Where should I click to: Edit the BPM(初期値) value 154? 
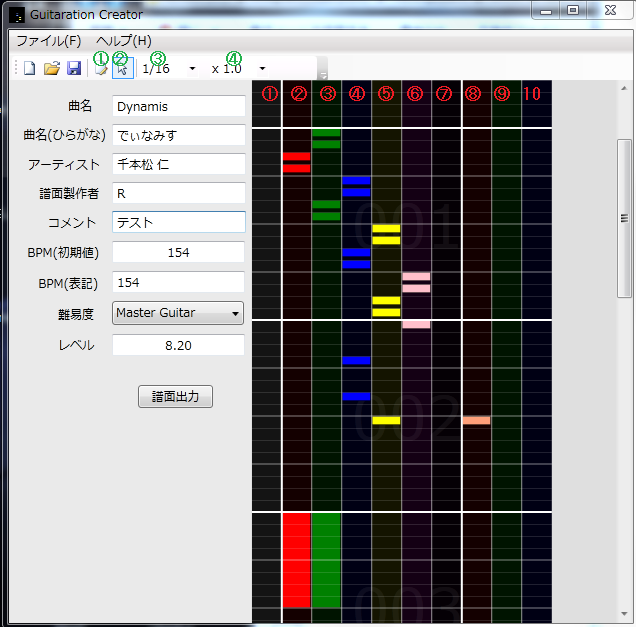[x=178, y=252]
